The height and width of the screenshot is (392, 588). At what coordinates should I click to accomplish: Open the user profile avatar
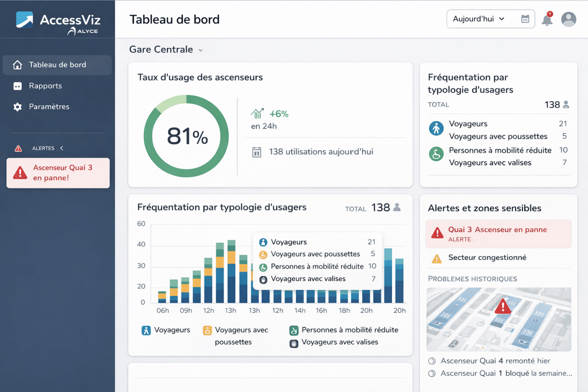point(568,19)
